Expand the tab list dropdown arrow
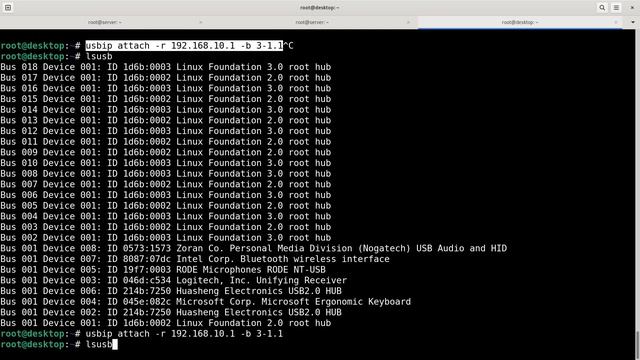Viewport: 640px width, 360px height. (x=633, y=22)
